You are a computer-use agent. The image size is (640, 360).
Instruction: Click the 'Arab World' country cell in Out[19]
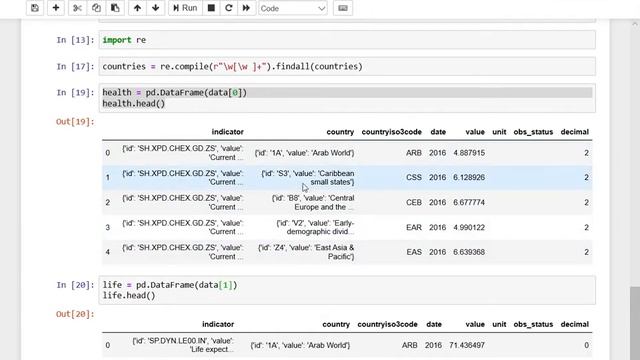(304, 153)
